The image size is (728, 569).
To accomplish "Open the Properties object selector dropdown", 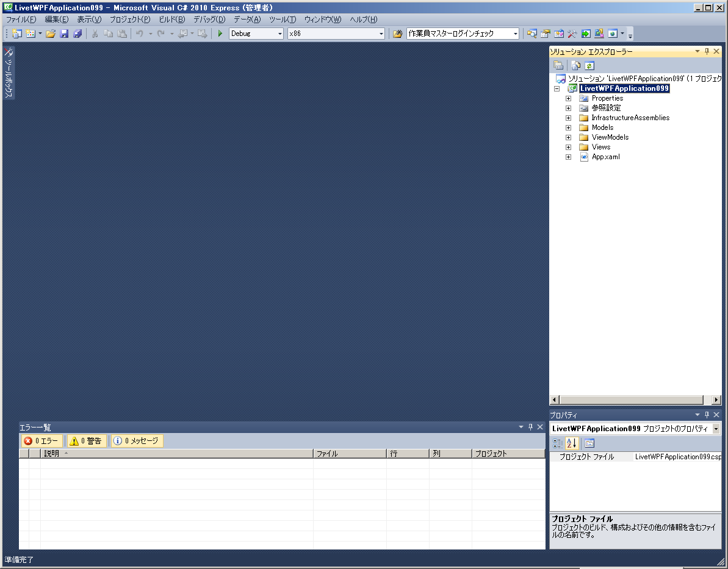I will coord(716,429).
